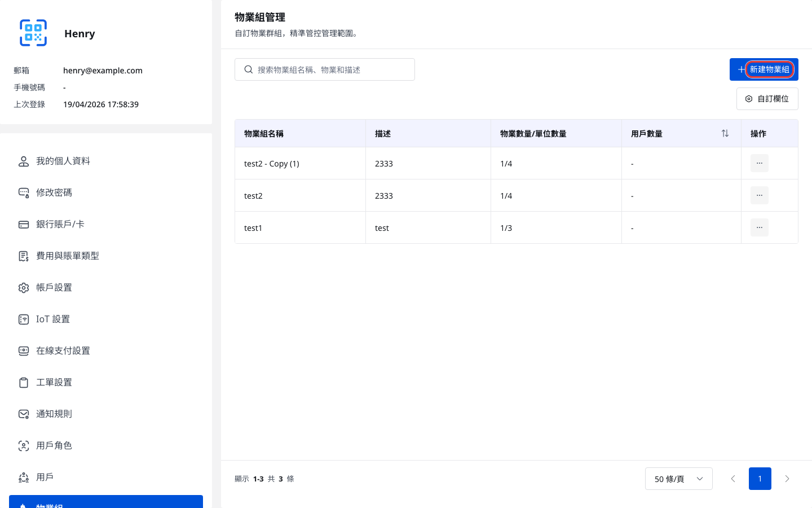
Task: Sort by 用戶數量 column arrows
Action: 725,133
